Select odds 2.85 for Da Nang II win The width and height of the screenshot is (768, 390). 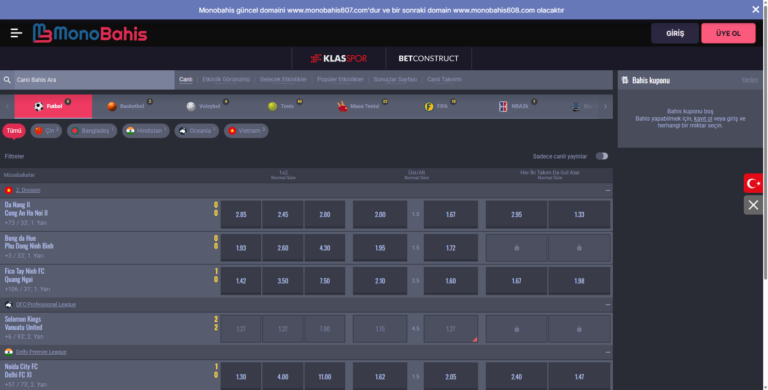pyautogui.click(x=240, y=215)
